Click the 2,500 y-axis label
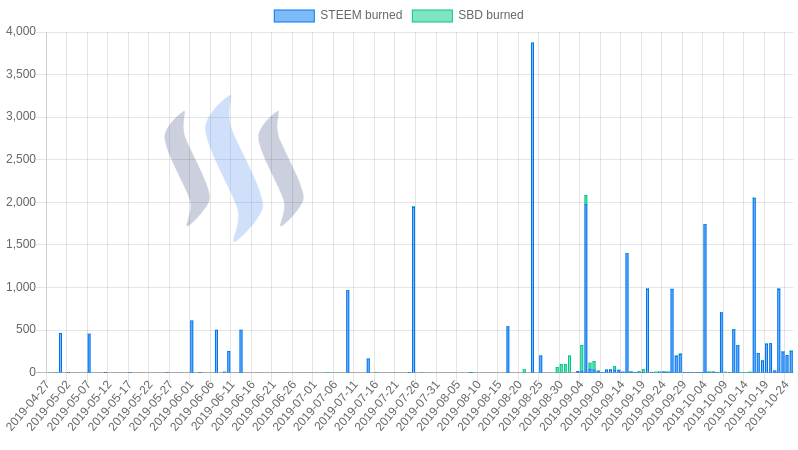This screenshot has height=450, width=798. (21, 159)
